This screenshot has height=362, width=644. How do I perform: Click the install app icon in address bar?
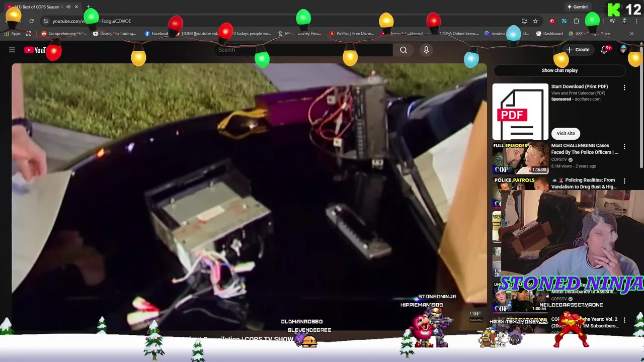(x=524, y=21)
